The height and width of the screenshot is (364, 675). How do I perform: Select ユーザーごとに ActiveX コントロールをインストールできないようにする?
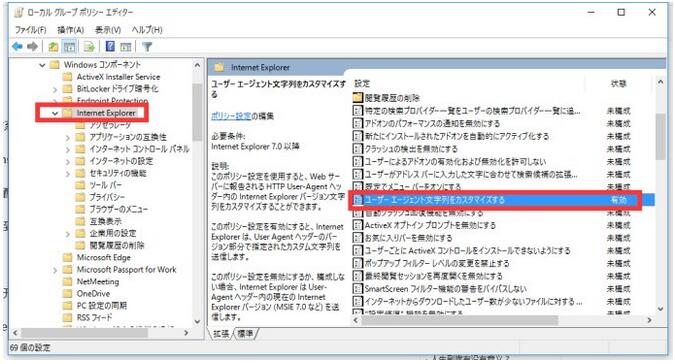tap(468, 250)
